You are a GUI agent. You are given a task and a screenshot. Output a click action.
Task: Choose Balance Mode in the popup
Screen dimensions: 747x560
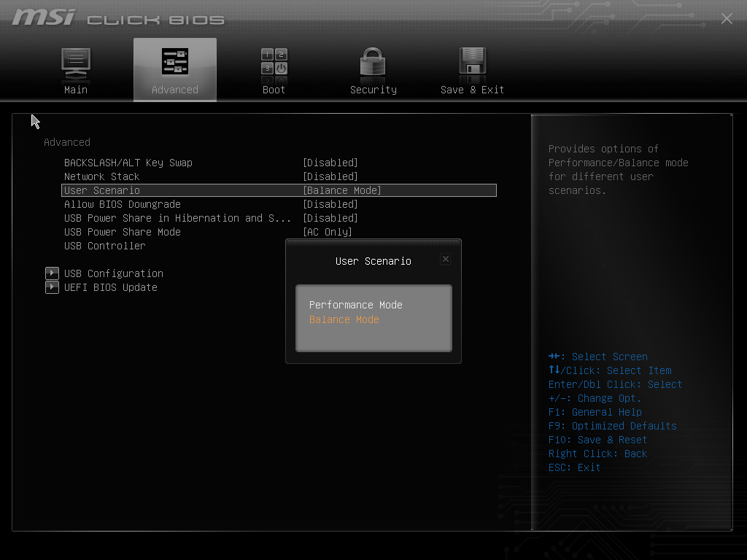coord(344,319)
